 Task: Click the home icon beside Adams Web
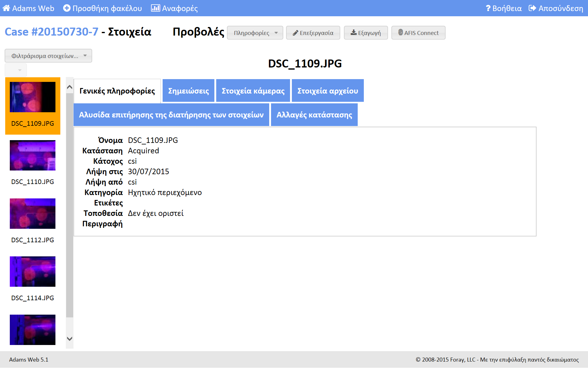[x=6, y=8]
